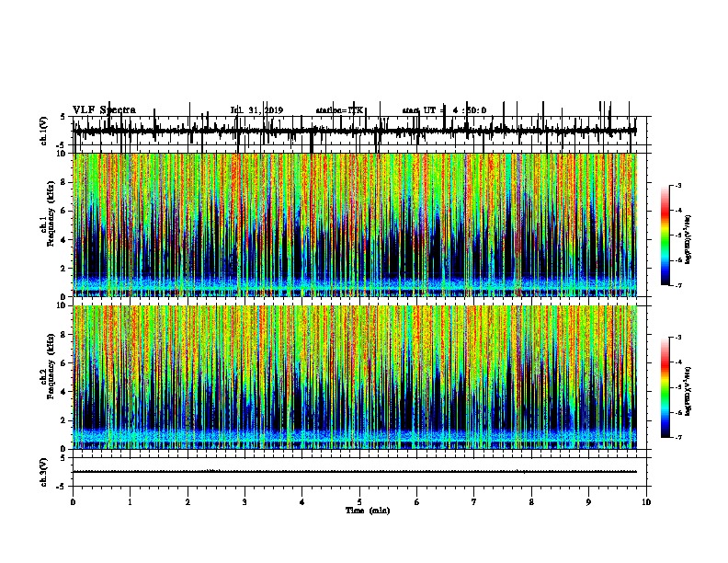The image size is (728, 563).
Task: Click time axis tick label "3"
Action: [x=245, y=502]
